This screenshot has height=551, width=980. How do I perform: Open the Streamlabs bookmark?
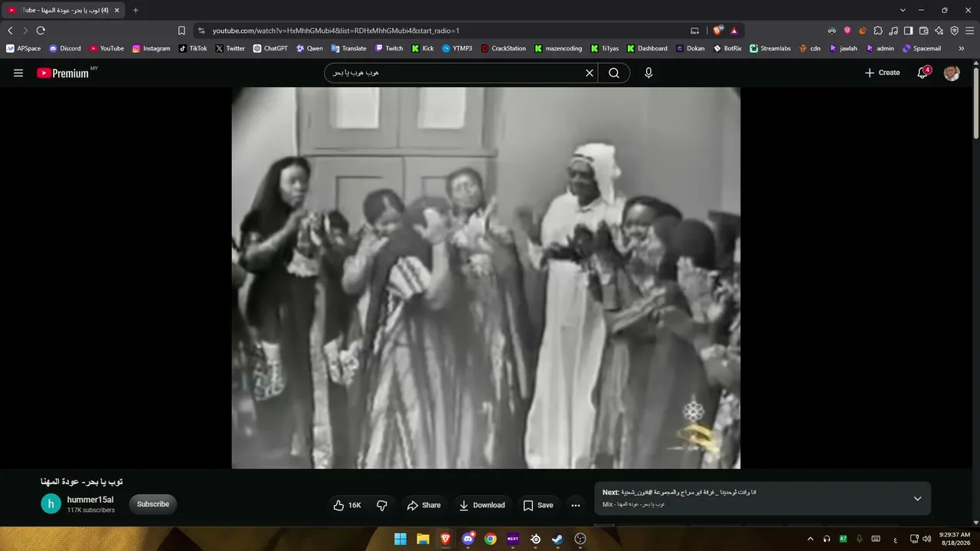(770, 48)
